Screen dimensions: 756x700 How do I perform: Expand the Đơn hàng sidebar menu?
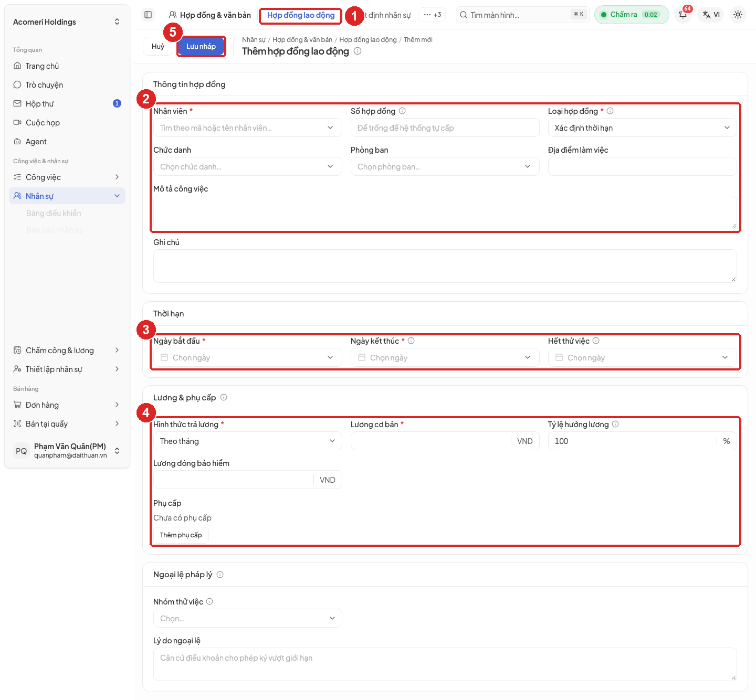[x=67, y=405]
